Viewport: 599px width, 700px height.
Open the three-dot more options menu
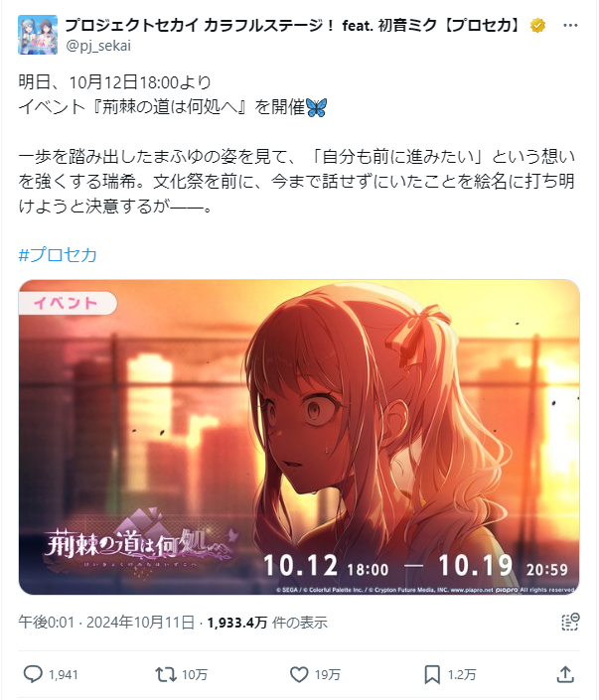570,26
